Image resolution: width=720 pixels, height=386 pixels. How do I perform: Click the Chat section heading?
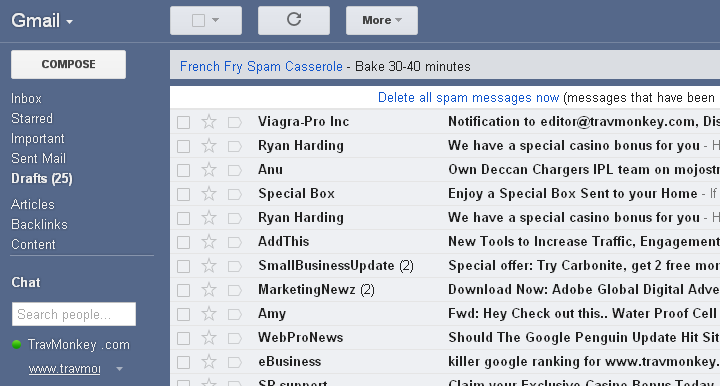pyautogui.click(x=26, y=282)
